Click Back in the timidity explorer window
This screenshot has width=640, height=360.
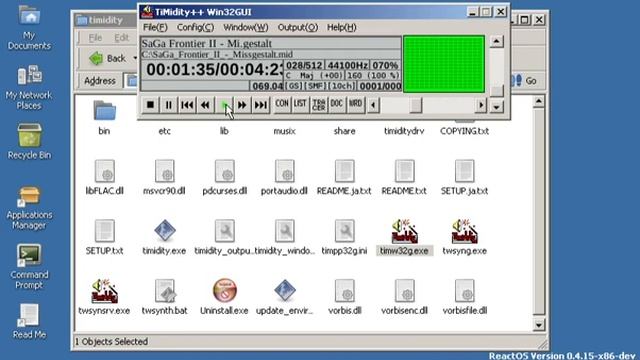[x=108, y=58]
